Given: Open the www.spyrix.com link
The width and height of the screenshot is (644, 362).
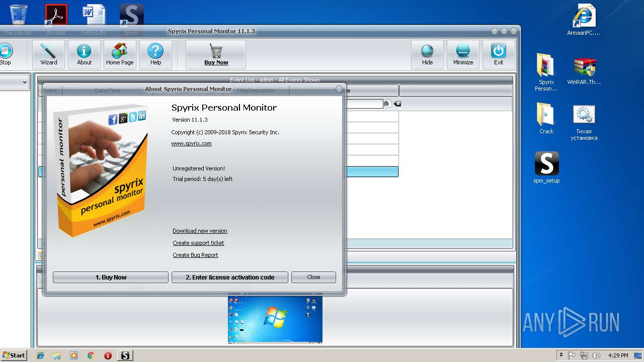Looking at the screenshot, I should click(x=192, y=143).
